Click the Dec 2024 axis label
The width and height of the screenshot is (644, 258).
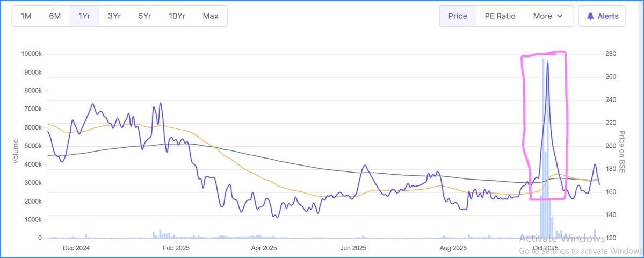(76, 248)
